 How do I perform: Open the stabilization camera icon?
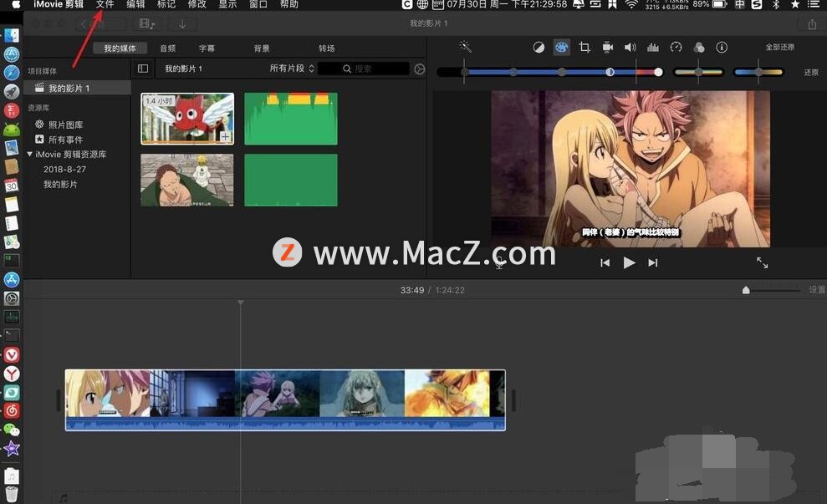pyautogui.click(x=608, y=48)
